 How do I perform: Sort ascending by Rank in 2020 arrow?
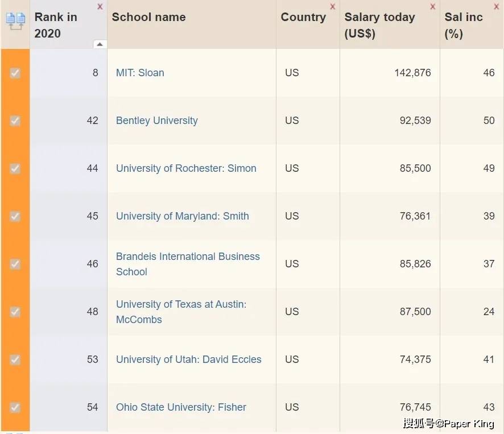pyautogui.click(x=100, y=44)
